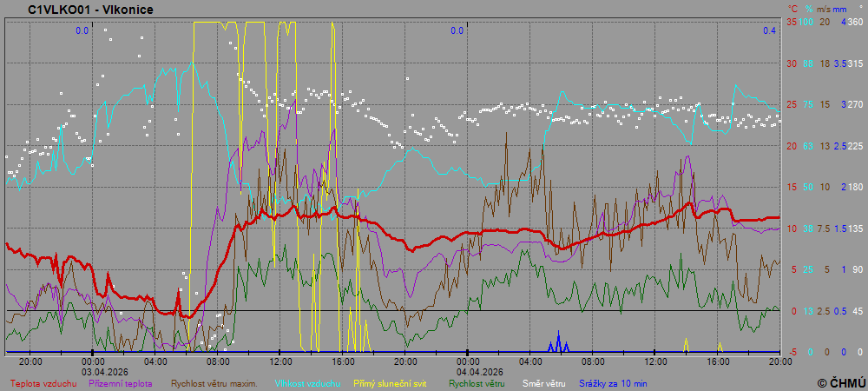This screenshot has width=868, height=391.
Task: Click the Rychlost větru maxim. legend label
Action: (214, 382)
